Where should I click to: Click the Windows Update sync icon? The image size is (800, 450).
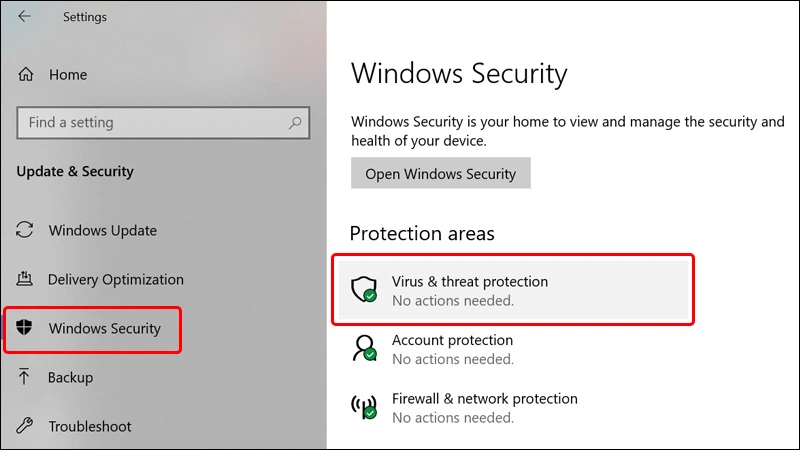pos(26,231)
